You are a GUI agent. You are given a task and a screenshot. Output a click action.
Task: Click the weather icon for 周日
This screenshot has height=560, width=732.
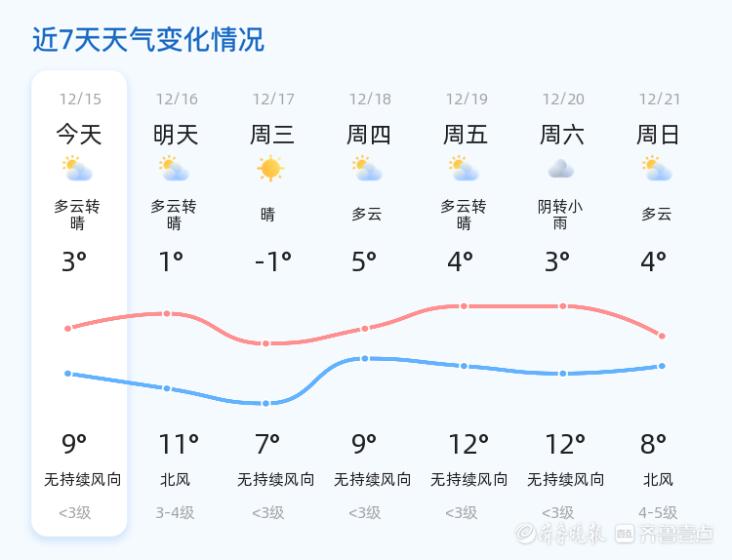pyautogui.click(x=657, y=170)
